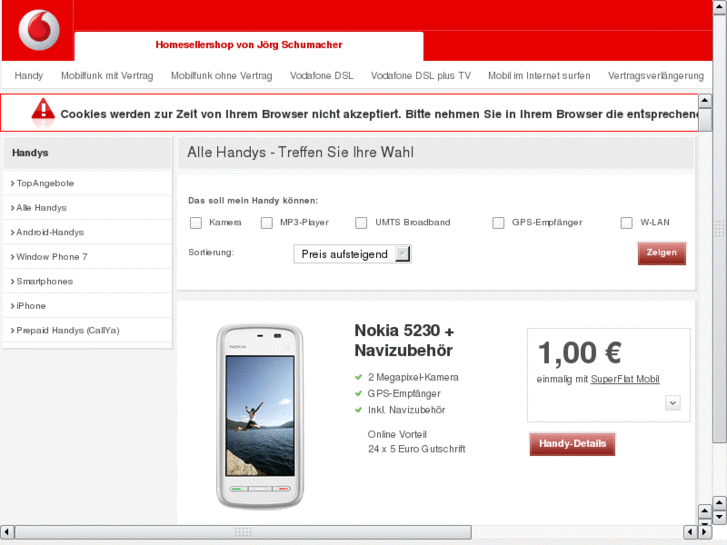Choose Mobil im Internet surfen
The height and width of the screenshot is (545, 727).
tap(539, 76)
